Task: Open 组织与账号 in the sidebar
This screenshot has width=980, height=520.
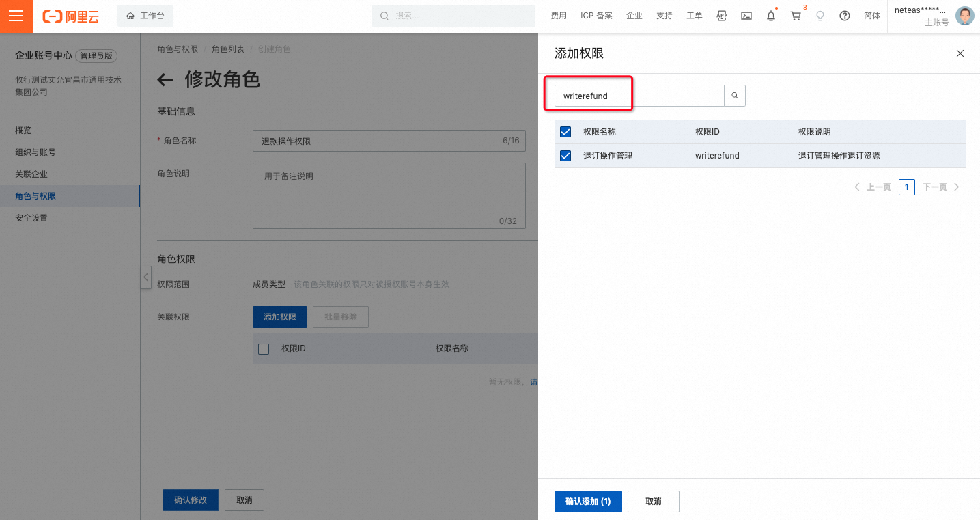Action: pyautogui.click(x=36, y=152)
